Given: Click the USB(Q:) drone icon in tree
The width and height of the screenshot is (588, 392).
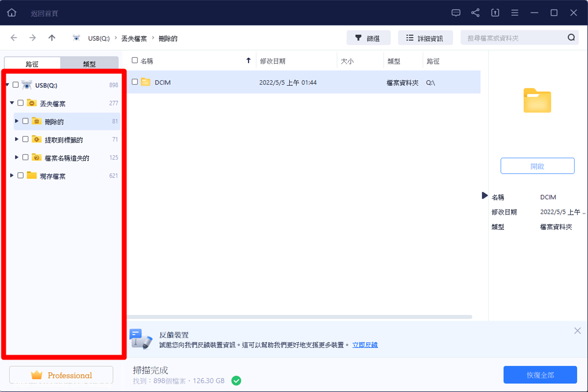Looking at the screenshot, I should [x=27, y=85].
